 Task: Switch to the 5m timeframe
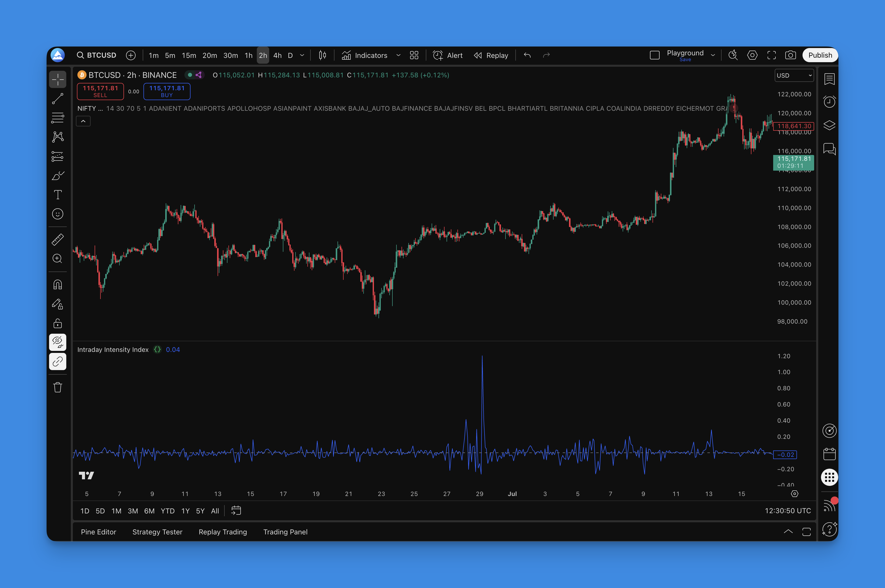[170, 56]
